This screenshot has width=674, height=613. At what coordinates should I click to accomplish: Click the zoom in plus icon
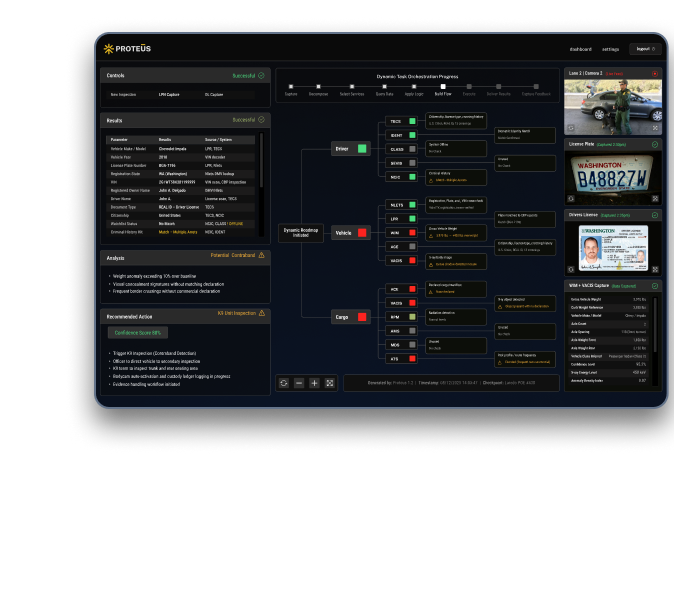[314, 382]
